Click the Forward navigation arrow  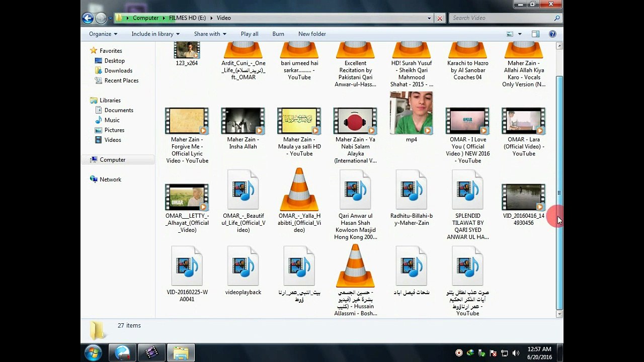(101, 18)
